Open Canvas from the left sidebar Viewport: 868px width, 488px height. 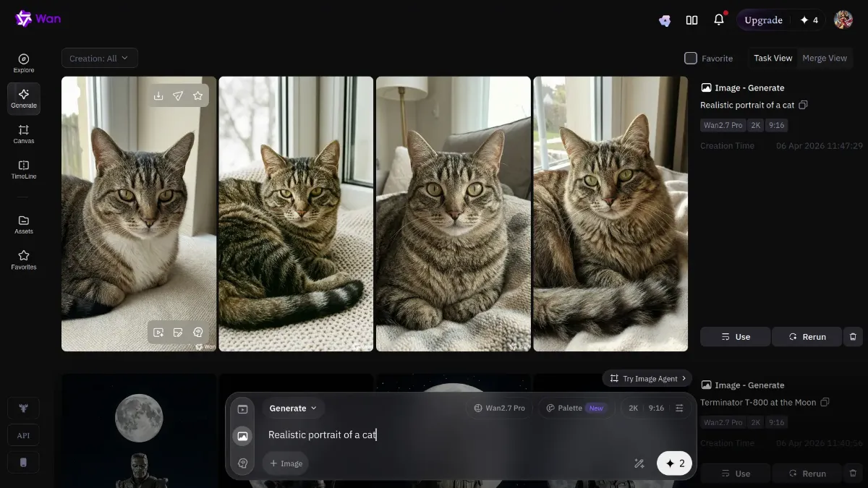[24, 134]
